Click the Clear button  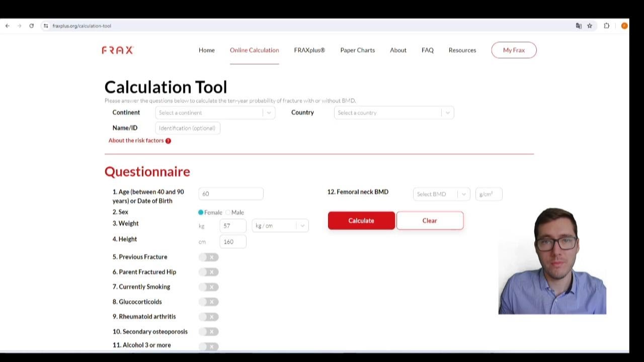pos(430,221)
